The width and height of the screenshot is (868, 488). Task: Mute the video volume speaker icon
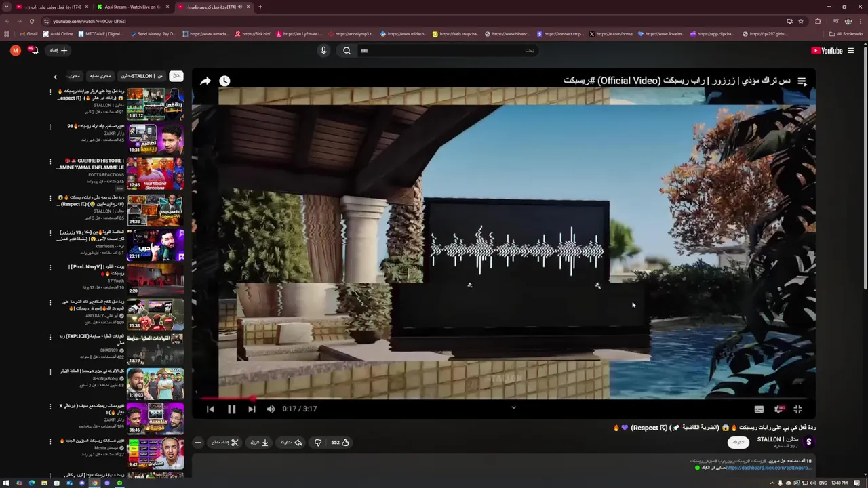pyautogui.click(x=271, y=409)
